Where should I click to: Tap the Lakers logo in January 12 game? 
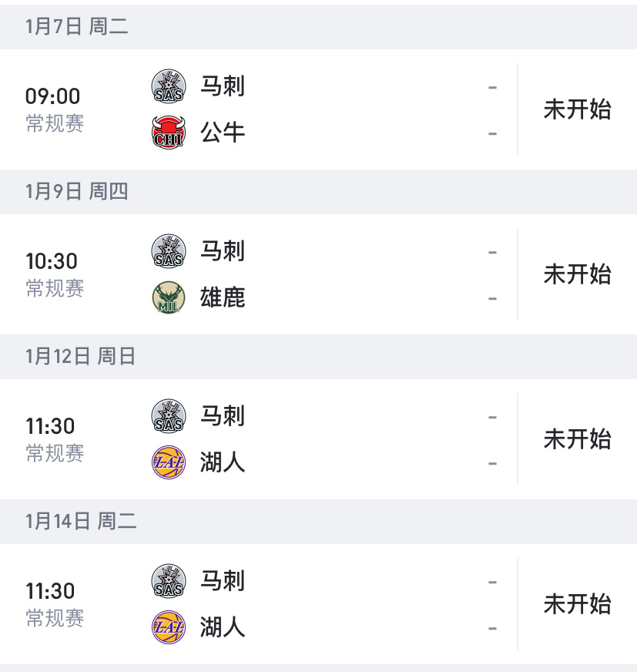169,462
